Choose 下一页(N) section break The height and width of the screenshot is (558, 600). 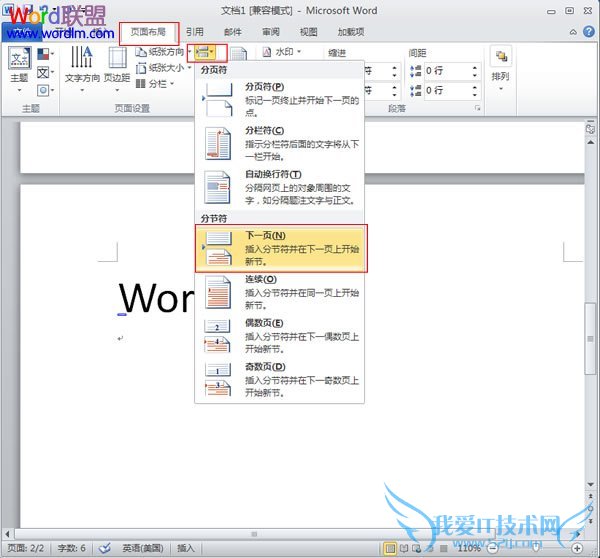[x=280, y=248]
